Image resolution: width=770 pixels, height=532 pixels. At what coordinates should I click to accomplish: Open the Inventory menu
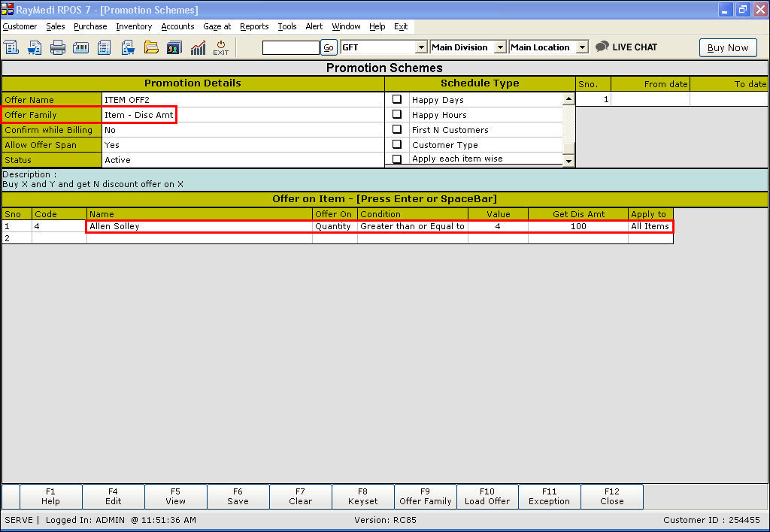pyautogui.click(x=134, y=26)
